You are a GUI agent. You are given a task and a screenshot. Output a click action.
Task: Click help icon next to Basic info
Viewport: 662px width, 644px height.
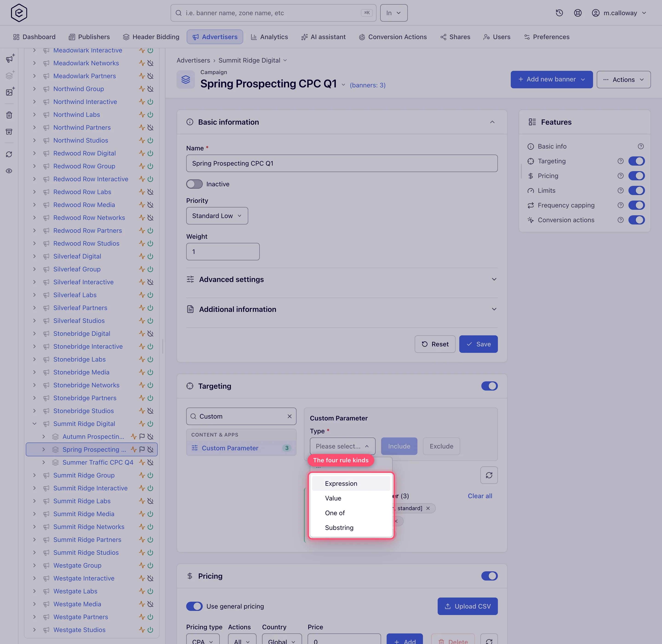click(x=641, y=147)
